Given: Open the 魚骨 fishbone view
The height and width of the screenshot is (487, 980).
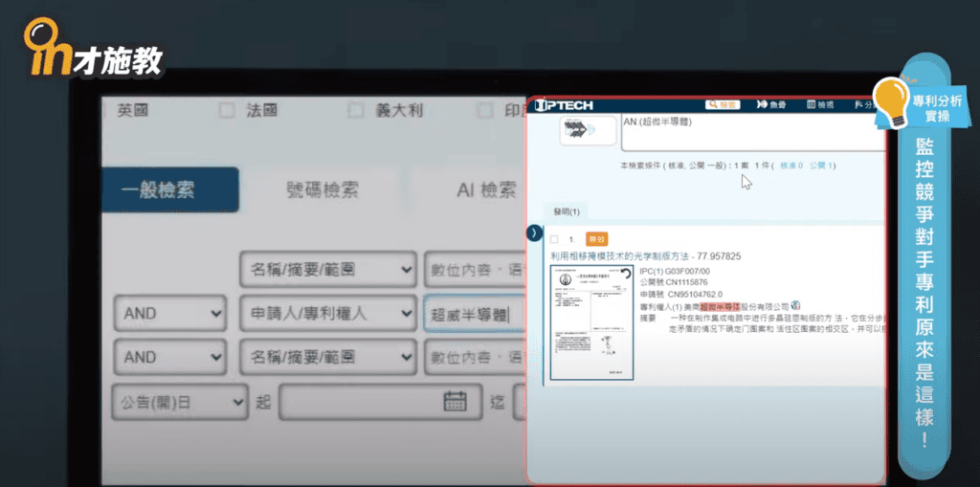Looking at the screenshot, I should click(x=771, y=105).
